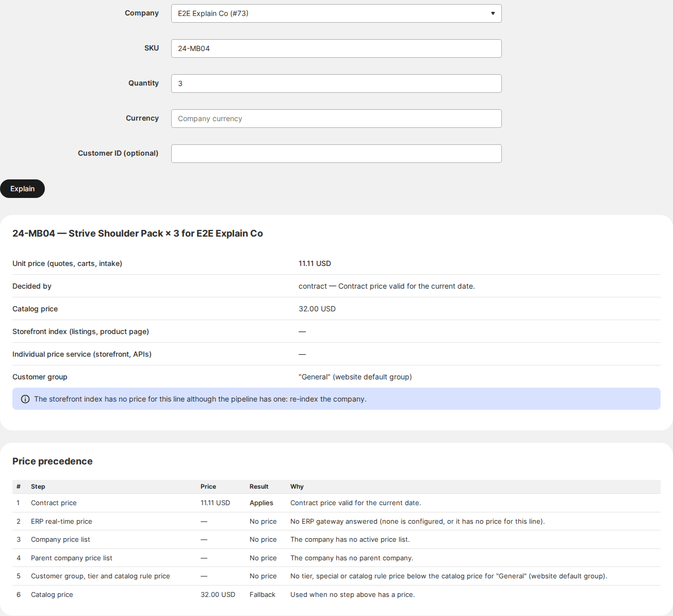673x616 pixels.
Task: Click "Individual price service (storefront, APIs)" label
Action: (x=82, y=354)
